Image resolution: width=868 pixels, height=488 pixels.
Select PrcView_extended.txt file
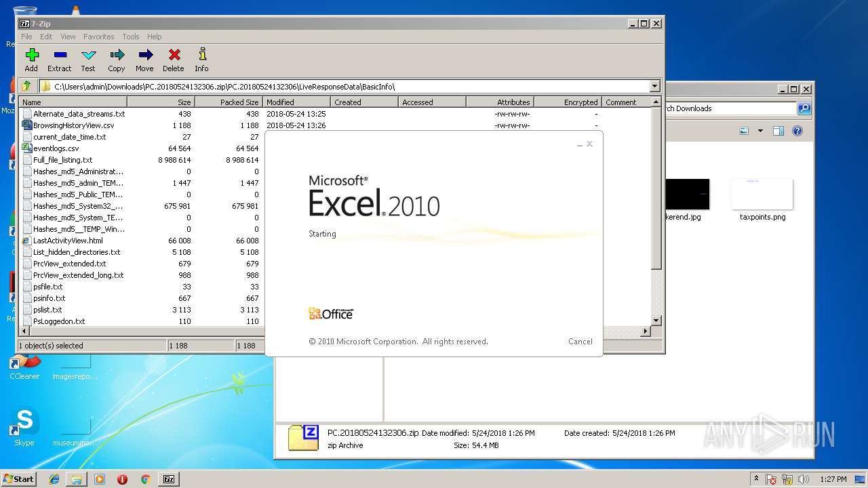pos(69,264)
